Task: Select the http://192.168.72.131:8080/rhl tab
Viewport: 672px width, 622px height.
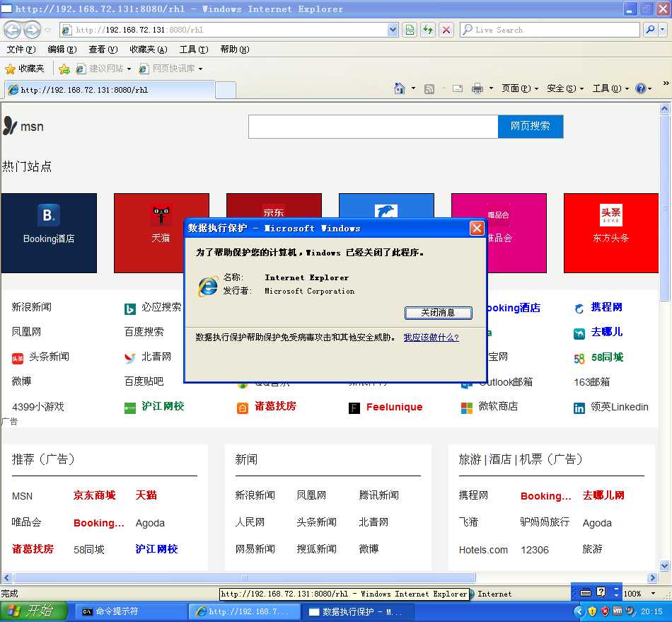Action: point(109,90)
